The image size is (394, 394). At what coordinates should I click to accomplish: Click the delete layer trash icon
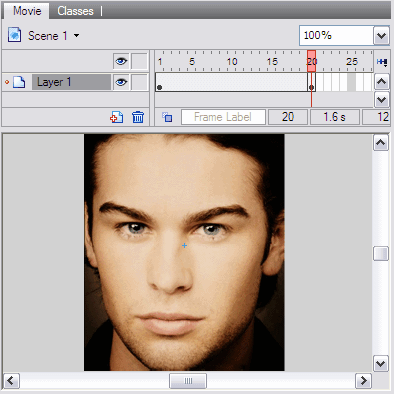click(138, 117)
